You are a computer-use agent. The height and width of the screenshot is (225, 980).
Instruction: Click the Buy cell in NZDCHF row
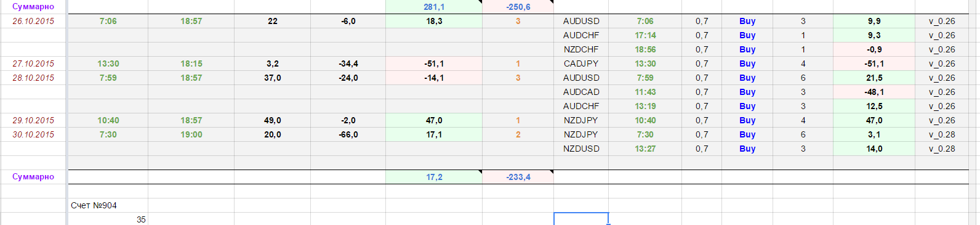click(x=747, y=49)
